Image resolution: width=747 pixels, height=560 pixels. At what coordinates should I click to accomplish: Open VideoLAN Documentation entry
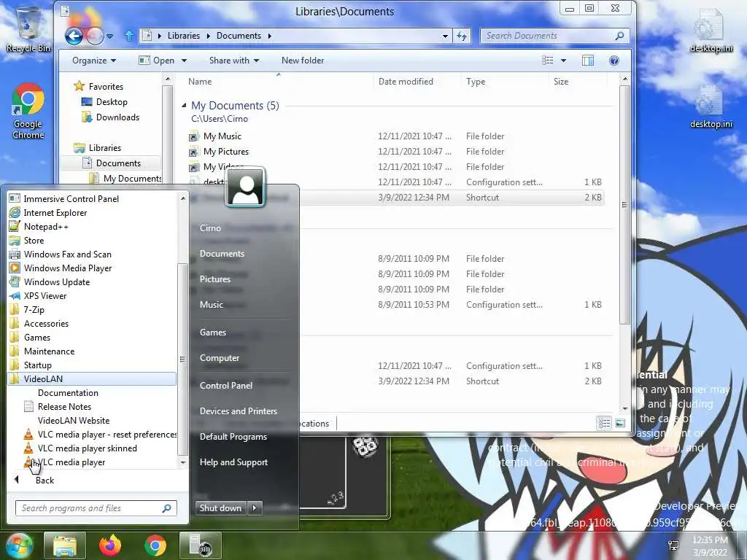pyautogui.click(x=68, y=392)
